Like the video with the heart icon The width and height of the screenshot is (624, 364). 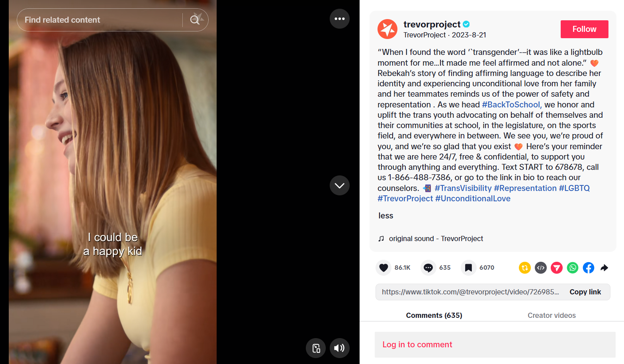pos(383,268)
